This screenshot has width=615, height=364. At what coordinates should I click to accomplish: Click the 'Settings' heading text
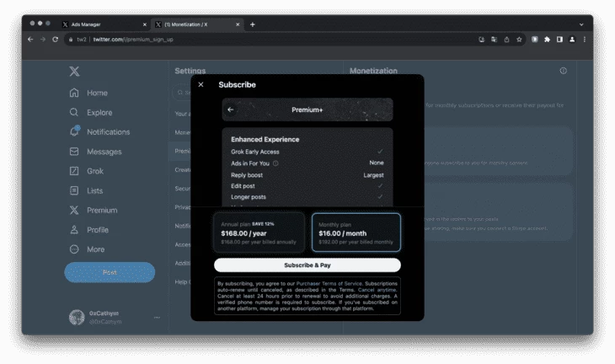click(190, 71)
